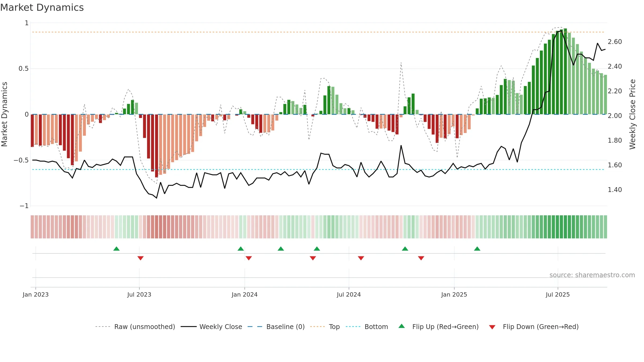The image size is (644, 362).
Task: Click the Jul 2024 axis label
Action: pos(349,294)
